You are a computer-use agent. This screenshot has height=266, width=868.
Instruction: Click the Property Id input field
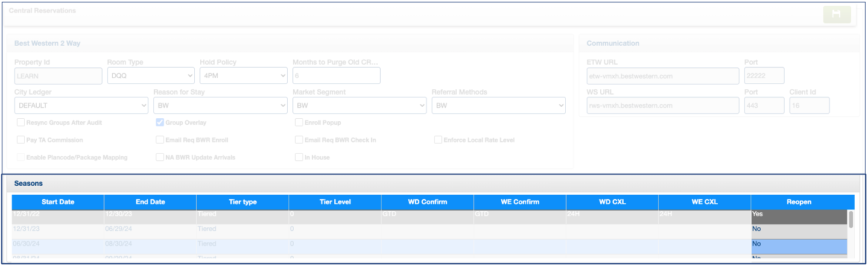[x=58, y=75]
